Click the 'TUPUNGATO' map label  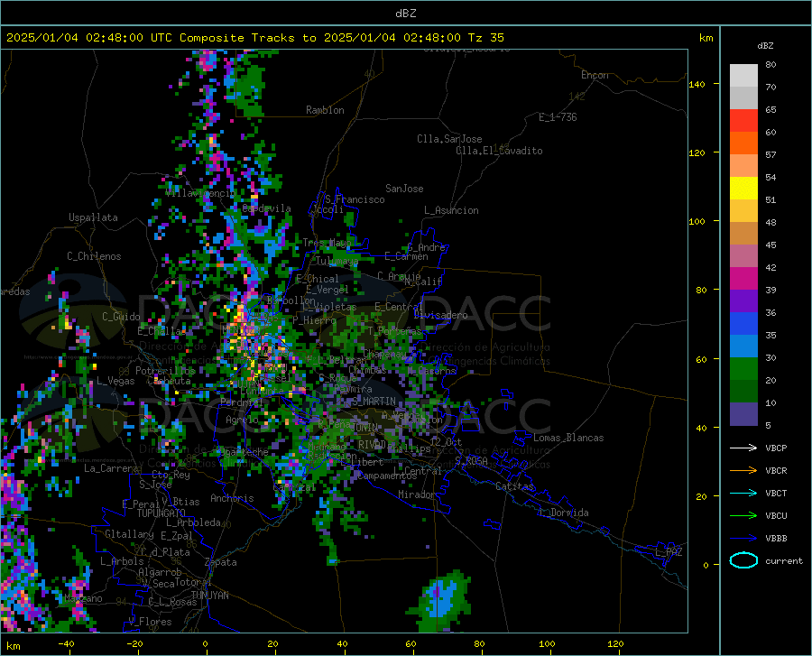tap(161, 513)
